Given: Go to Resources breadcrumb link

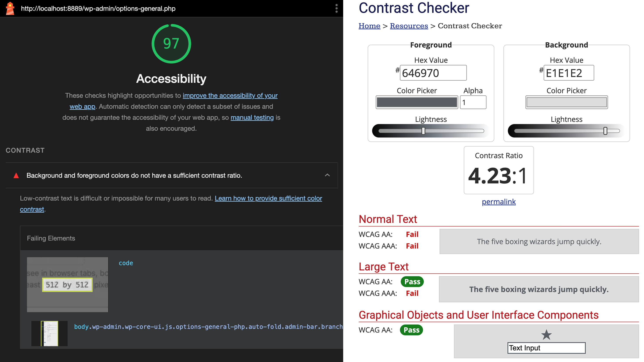Looking at the screenshot, I should tap(409, 26).
